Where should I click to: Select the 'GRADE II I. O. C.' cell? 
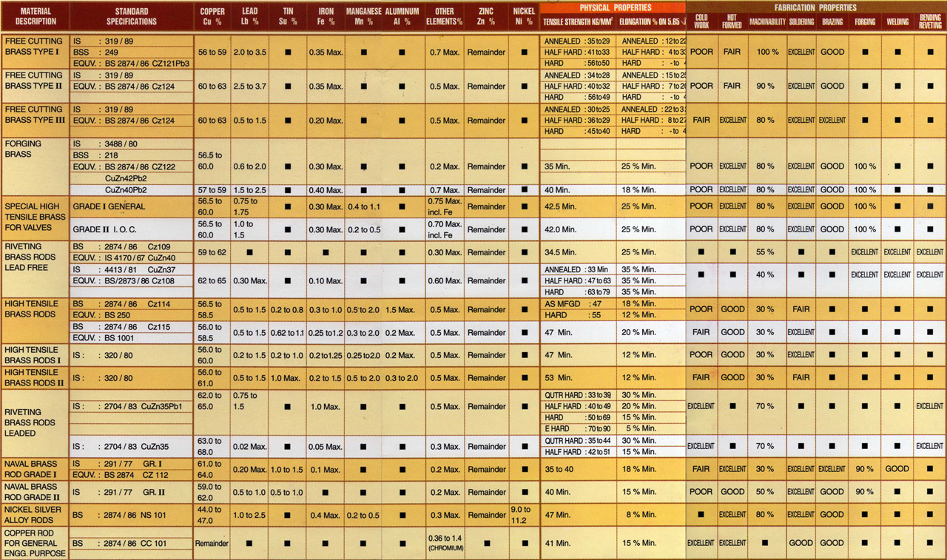(x=104, y=229)
